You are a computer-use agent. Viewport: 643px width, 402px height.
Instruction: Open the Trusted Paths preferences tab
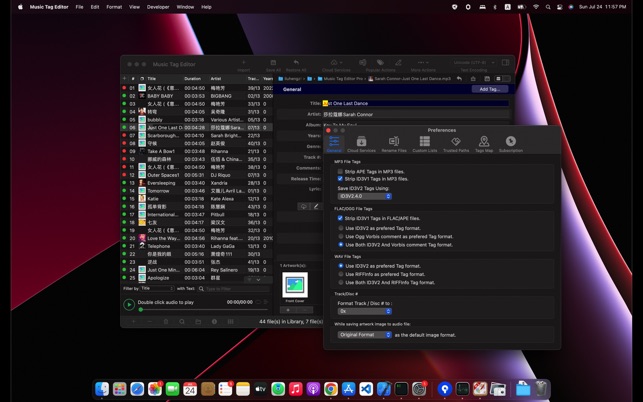tap(456, 144)
